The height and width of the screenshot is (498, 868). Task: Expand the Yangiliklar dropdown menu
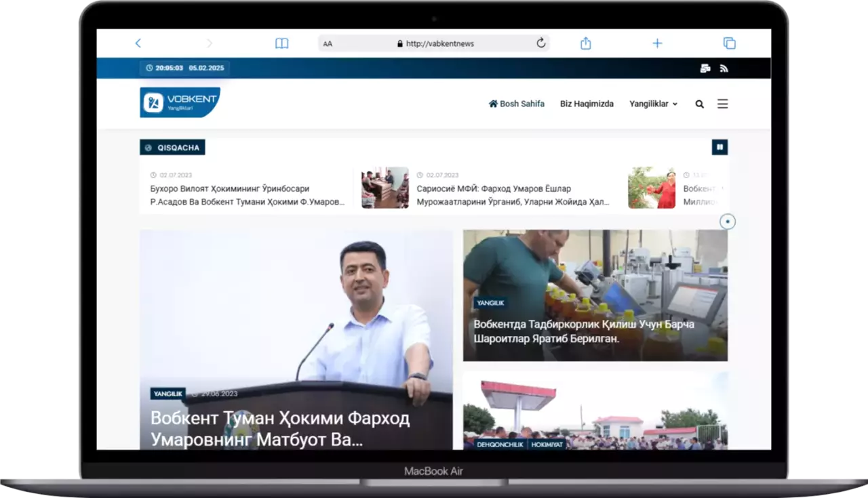[x=653, y=104]
